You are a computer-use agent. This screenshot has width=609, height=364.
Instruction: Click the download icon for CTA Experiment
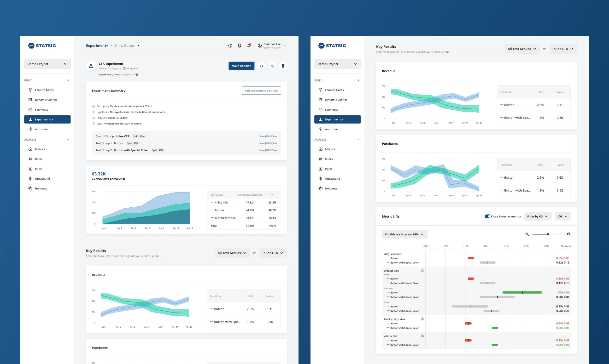[272, 66]
